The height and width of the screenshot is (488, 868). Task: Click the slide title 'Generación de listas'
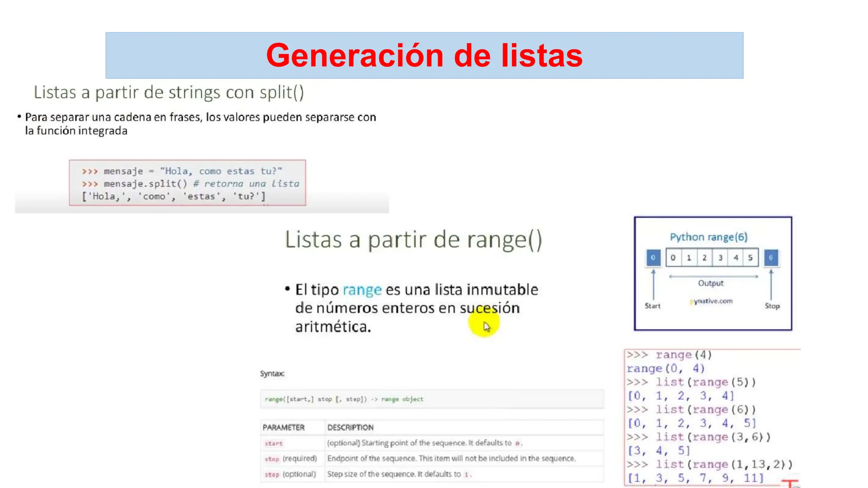[x=424, y=55]
